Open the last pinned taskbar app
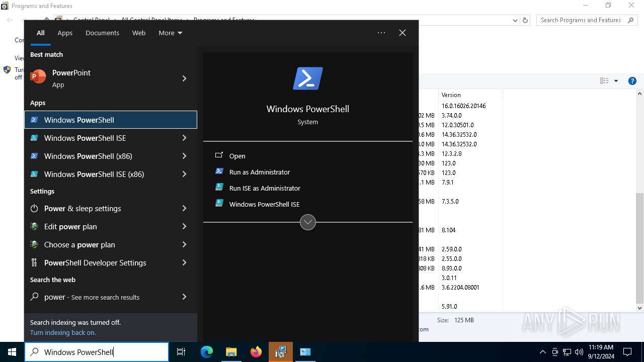The height and width of the screenshot is (362, 644). [305, 352]
